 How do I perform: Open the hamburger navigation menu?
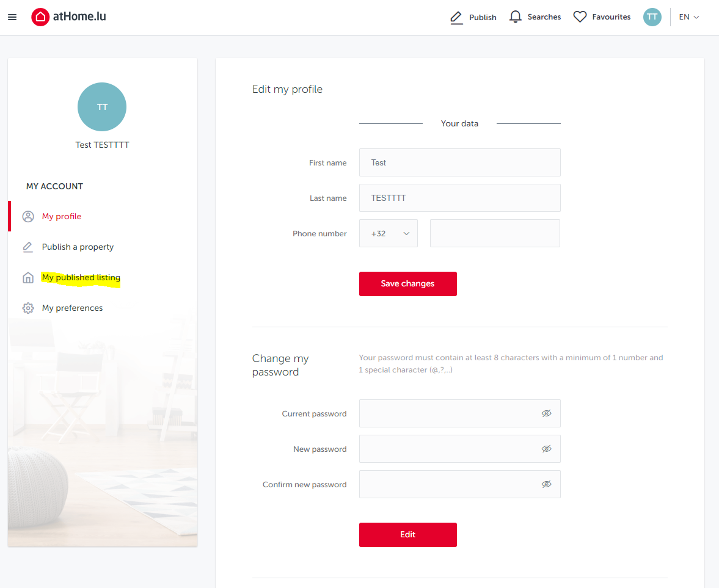coord(12,16)
